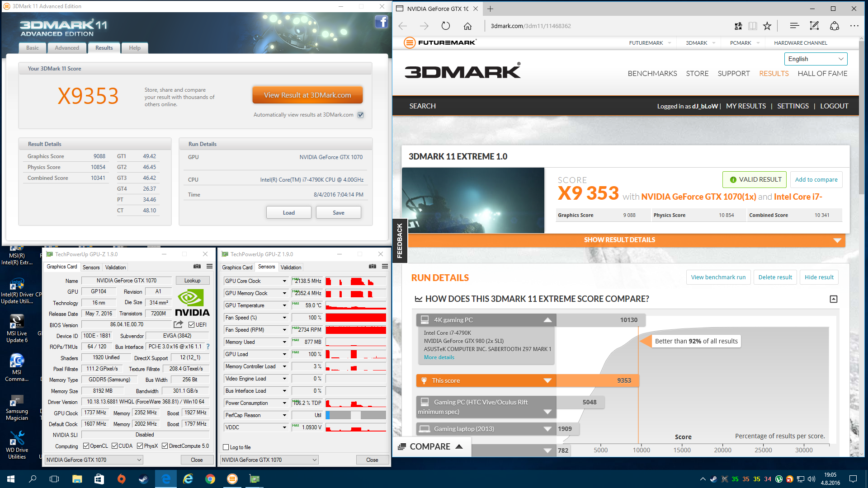Switch to the Advanced tab in 3DMark 11
This screenshot has height=488, width=868.
[x=67, y=48]
